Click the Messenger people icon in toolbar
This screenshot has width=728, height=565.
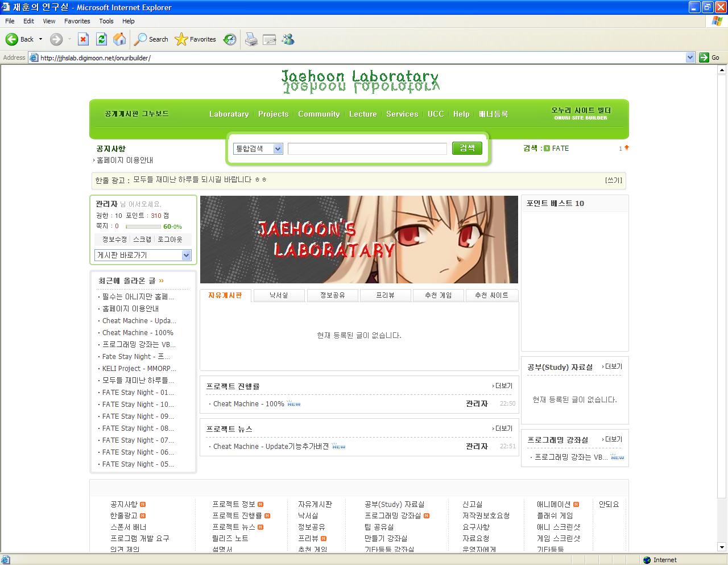point(288,39)
